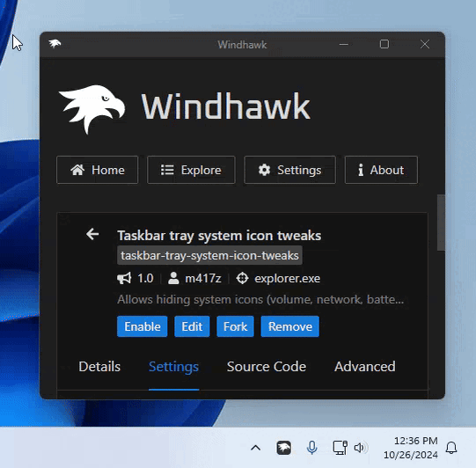Click the volume speaker icon in tray
This screenshot has height=468, width=476.
(x=361, y=448)
